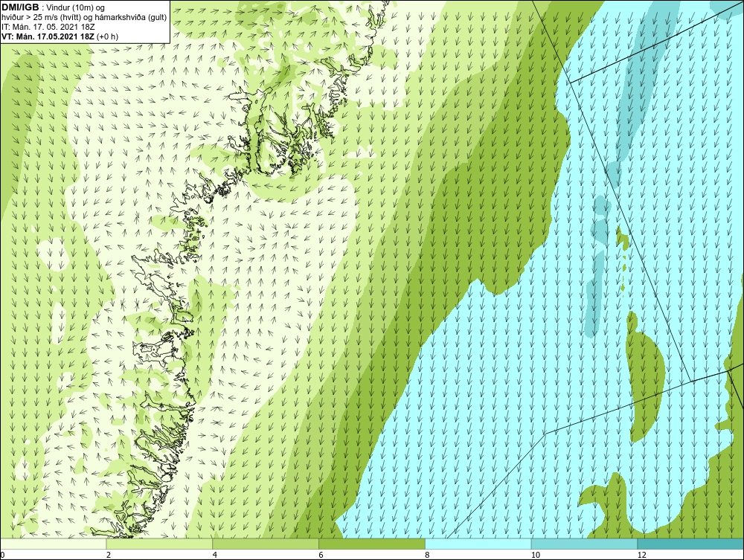Click the legend value label 2
The height and width of the screenshot is (560, 744).
coord(109,555)
